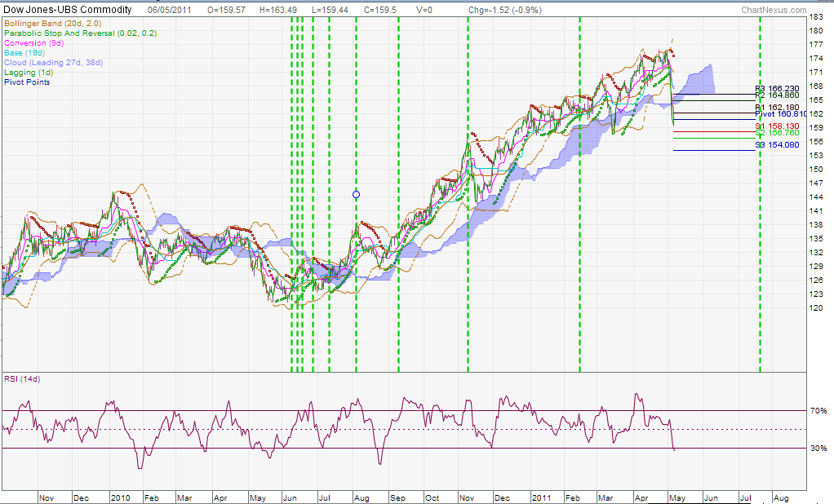
Task: Click the Aug label at far right of axis
Action: [781, 498]
